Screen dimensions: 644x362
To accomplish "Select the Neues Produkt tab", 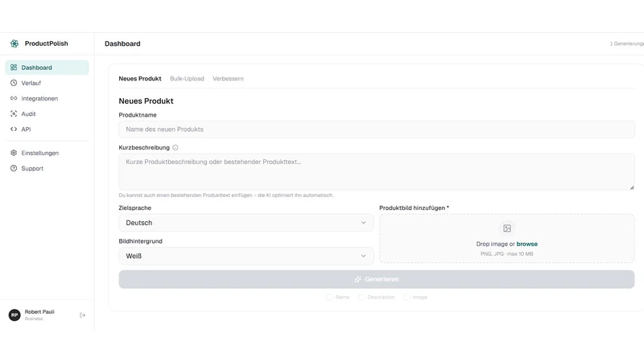I will coord(140,79).
